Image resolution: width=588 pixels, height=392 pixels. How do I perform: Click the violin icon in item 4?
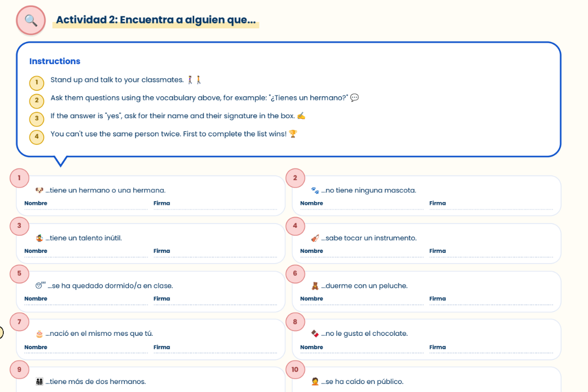tap(315, 238)
